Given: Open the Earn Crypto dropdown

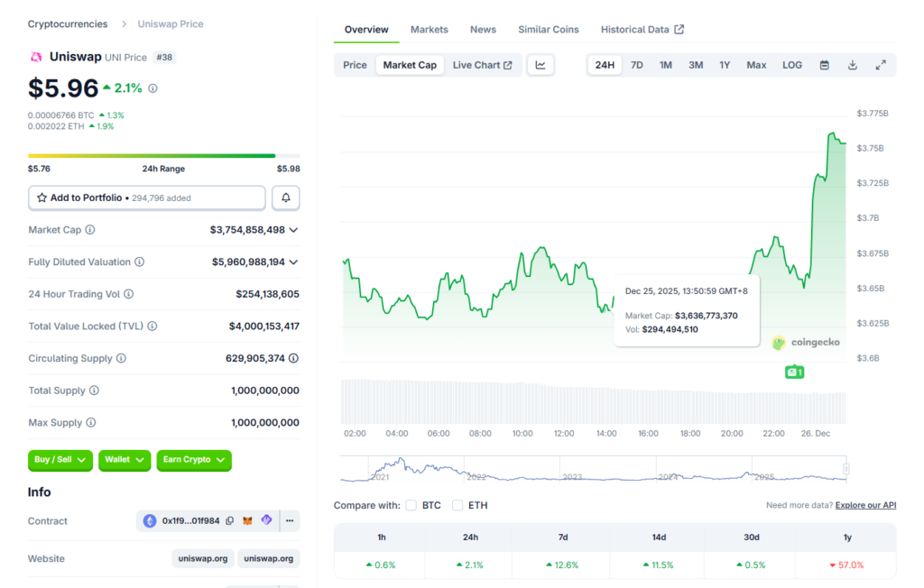Looking at the screenshot, I should pos(193,460).
